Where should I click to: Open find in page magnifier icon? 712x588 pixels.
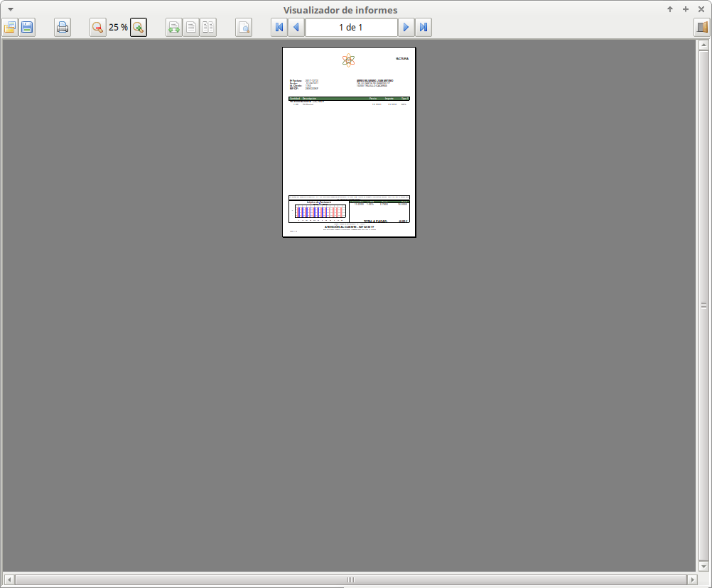tap(244, 27)
